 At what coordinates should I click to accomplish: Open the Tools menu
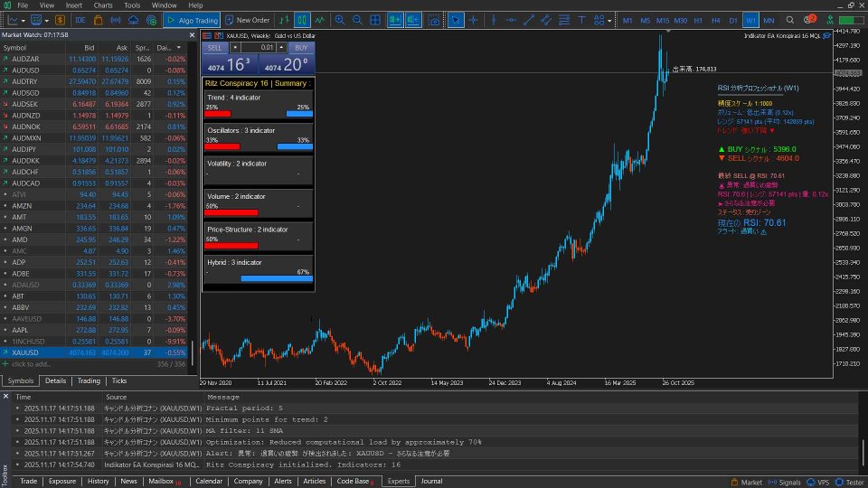[x=132, y=5]
